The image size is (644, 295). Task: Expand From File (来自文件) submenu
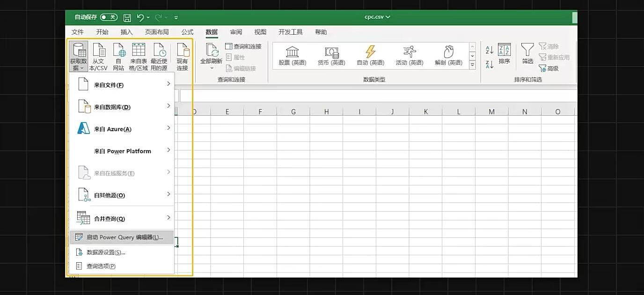coord(121,84)
